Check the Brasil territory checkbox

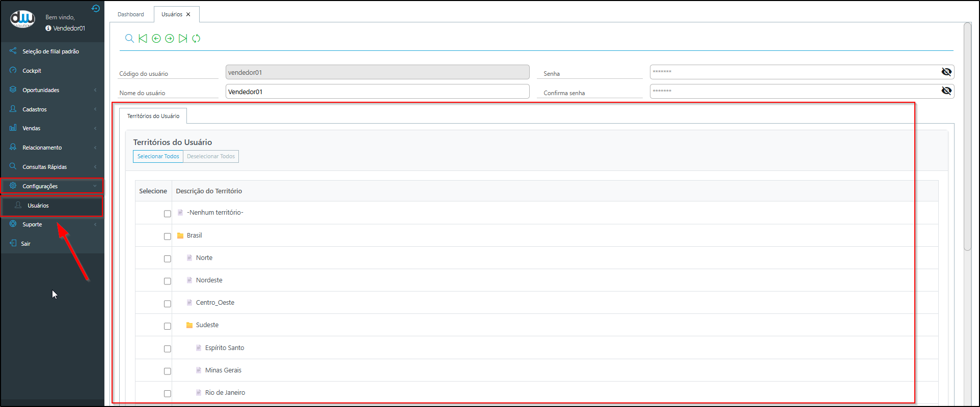pos(167,236)
